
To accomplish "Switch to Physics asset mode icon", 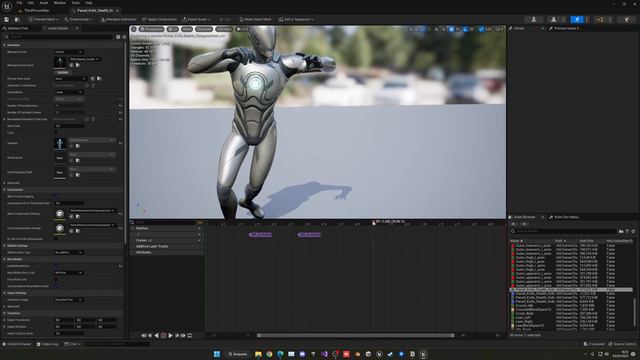I will [626, 19].
